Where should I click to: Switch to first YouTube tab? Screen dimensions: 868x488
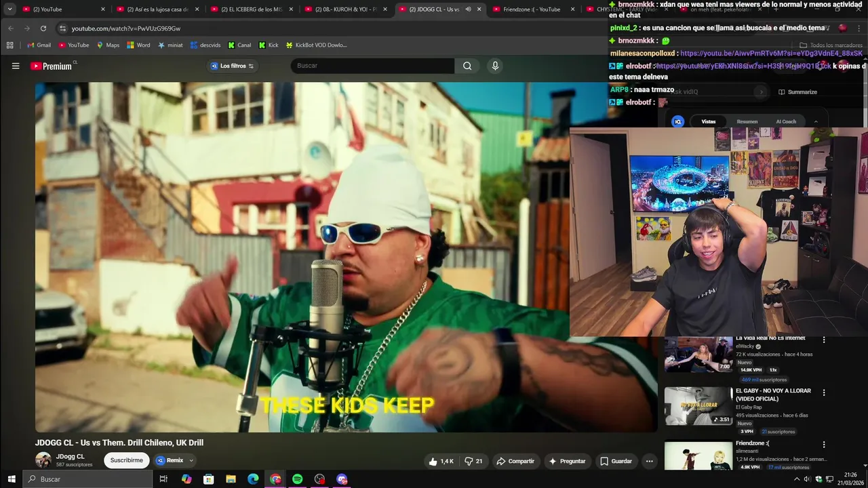click(x=63, y=9)
